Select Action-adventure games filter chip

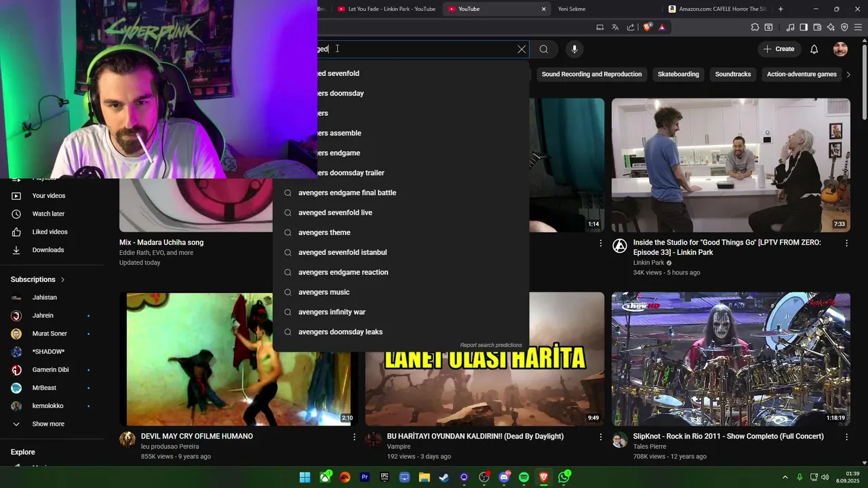(802, 74)
